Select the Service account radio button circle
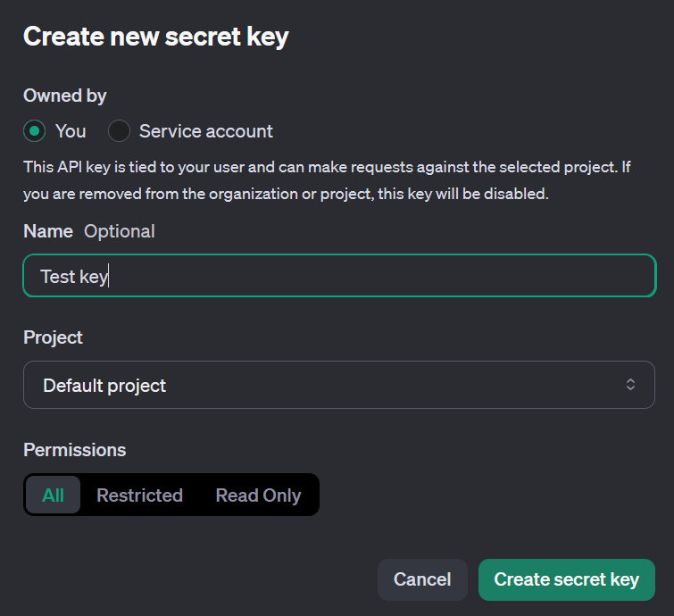 tap(119, 131)
